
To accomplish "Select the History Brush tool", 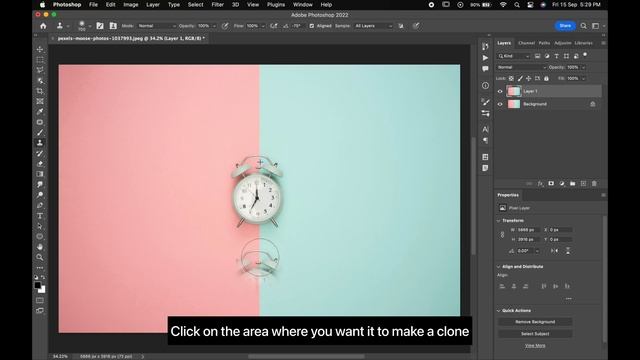I will pos(40,153).
